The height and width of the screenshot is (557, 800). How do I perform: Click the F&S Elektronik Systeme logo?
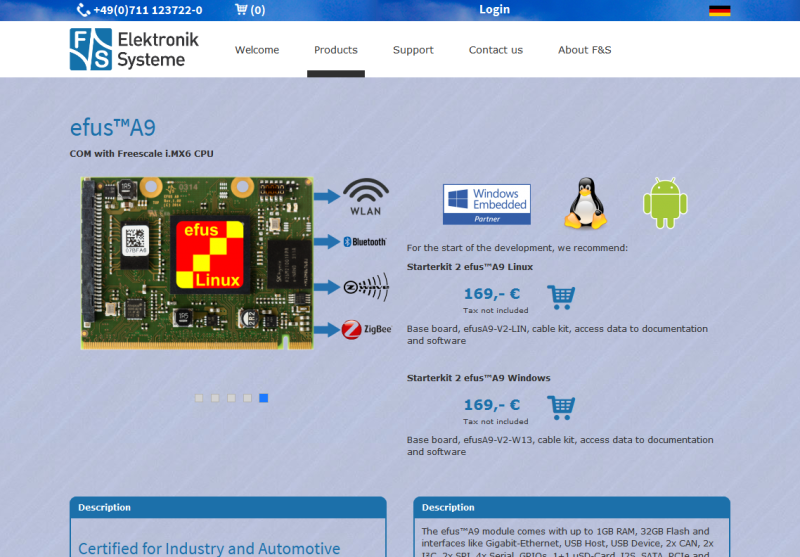coord(134,49)
